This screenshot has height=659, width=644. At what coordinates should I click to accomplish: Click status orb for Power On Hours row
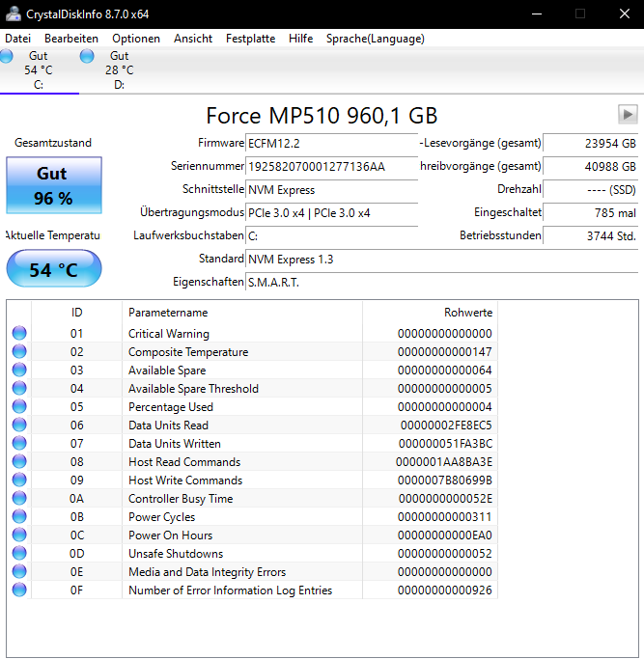point(19,535)
